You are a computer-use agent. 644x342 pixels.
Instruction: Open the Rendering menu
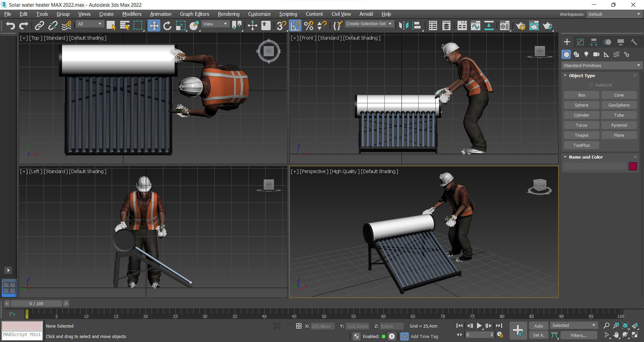click(229, 14)
